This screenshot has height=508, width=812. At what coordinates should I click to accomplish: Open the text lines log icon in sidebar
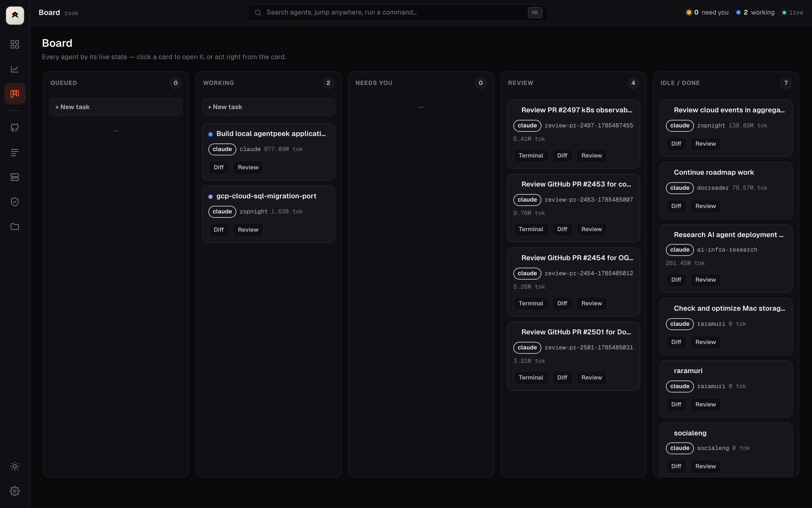pyautogui.click(x=15, y=153)
